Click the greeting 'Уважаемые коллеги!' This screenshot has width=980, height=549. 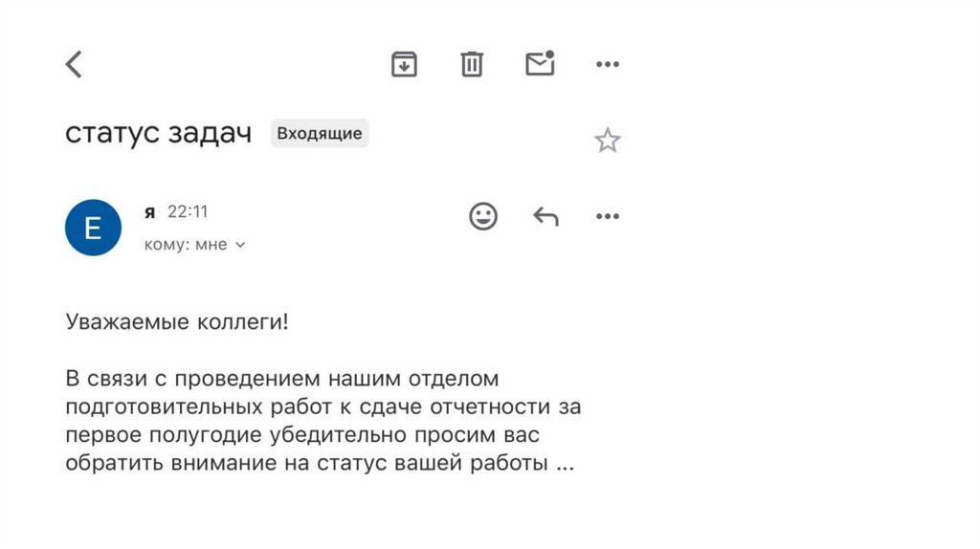pos(177,321)
